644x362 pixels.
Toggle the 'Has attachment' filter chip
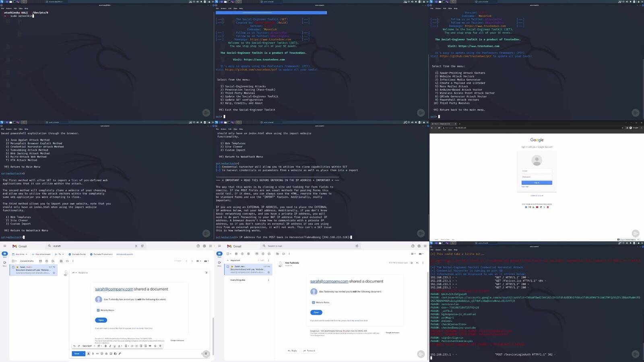pos(41,254)
